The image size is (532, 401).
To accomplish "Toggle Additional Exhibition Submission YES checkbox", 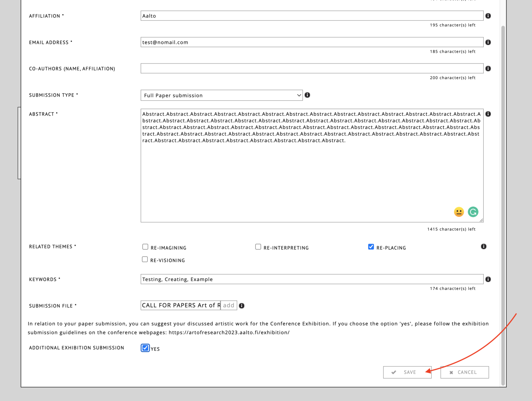I will (x=145, y=348).
